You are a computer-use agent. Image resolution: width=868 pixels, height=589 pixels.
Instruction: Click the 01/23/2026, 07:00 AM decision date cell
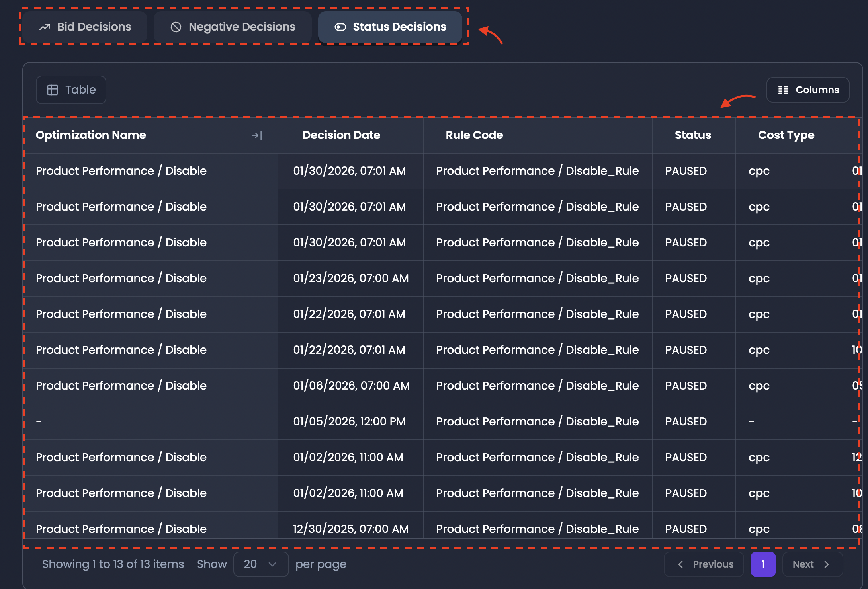(x=351, y=278)
